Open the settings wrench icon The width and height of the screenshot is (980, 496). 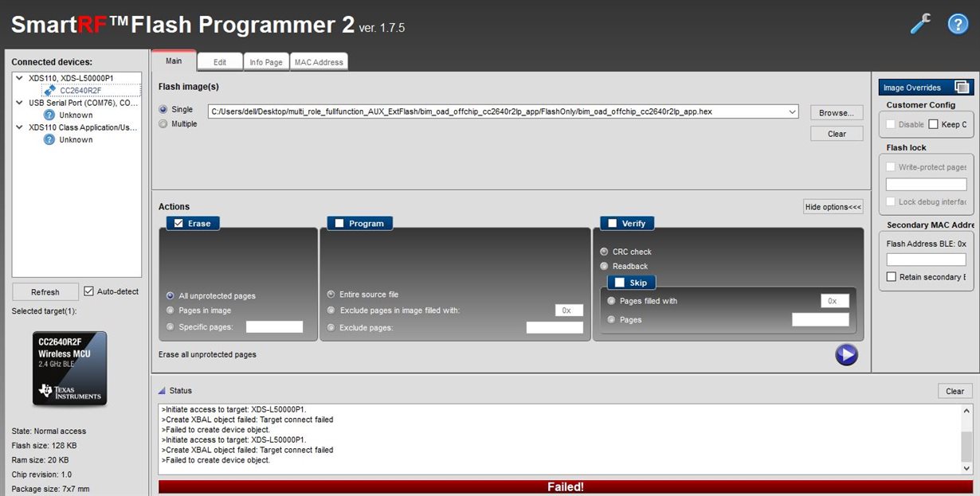point(920,24)
